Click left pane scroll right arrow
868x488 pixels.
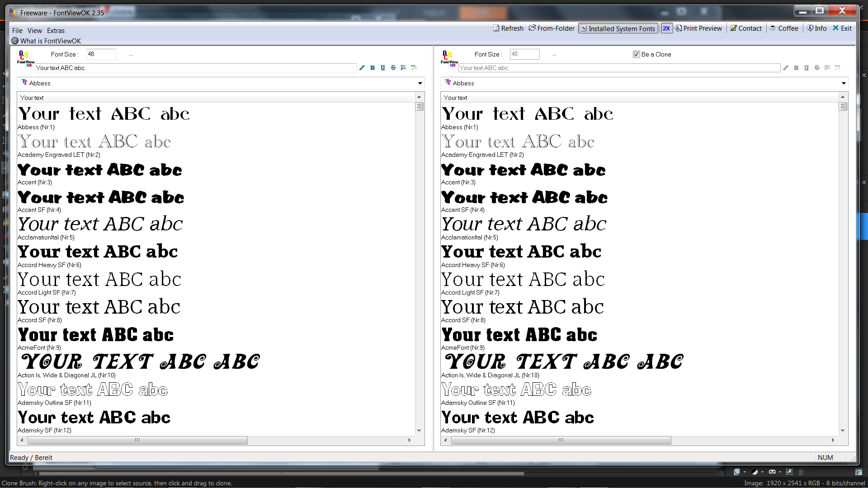point(410,440)
